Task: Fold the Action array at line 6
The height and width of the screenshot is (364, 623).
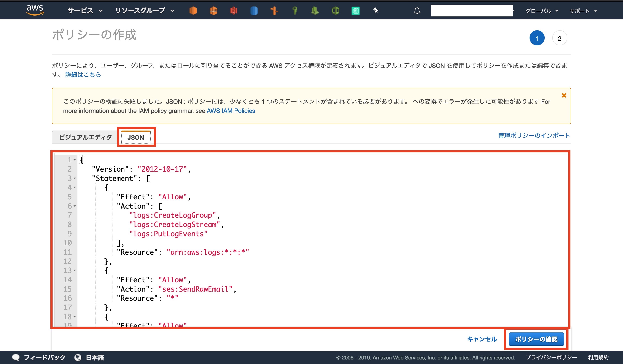Action: [x=75, y=206]
